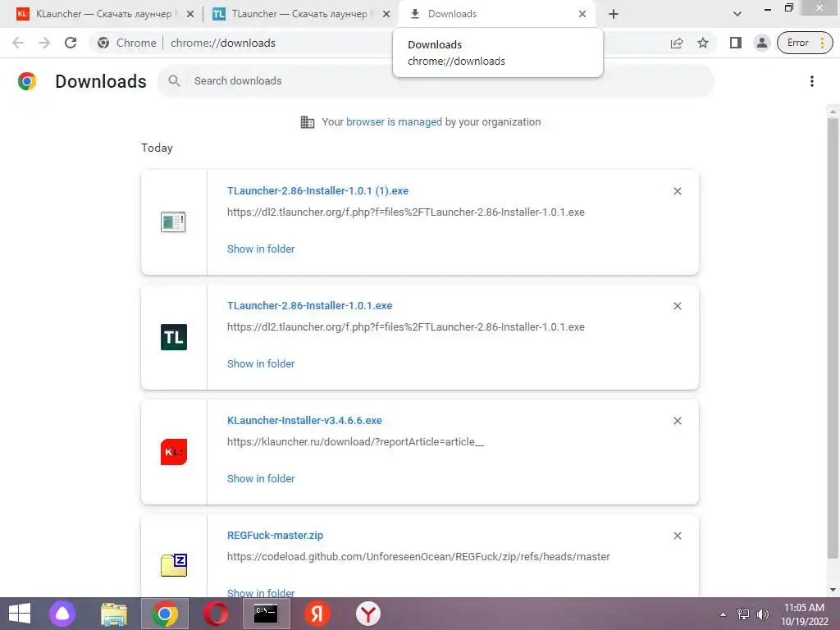Screen dimensions: 840x630
Task: Click the address bar URL chrome://downloads
Action: point(223,43)
